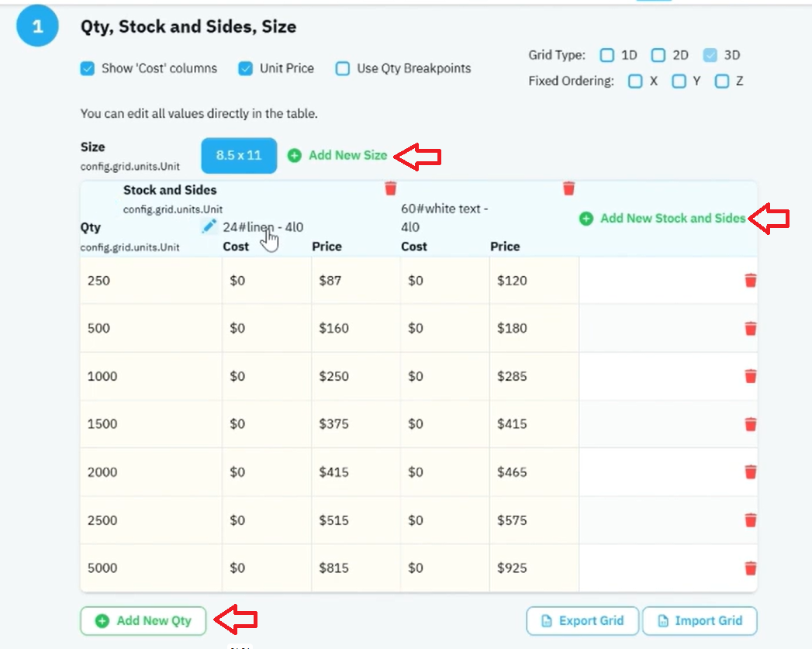Click Import Grid button

pyautogui.click(x=700, y=620)
